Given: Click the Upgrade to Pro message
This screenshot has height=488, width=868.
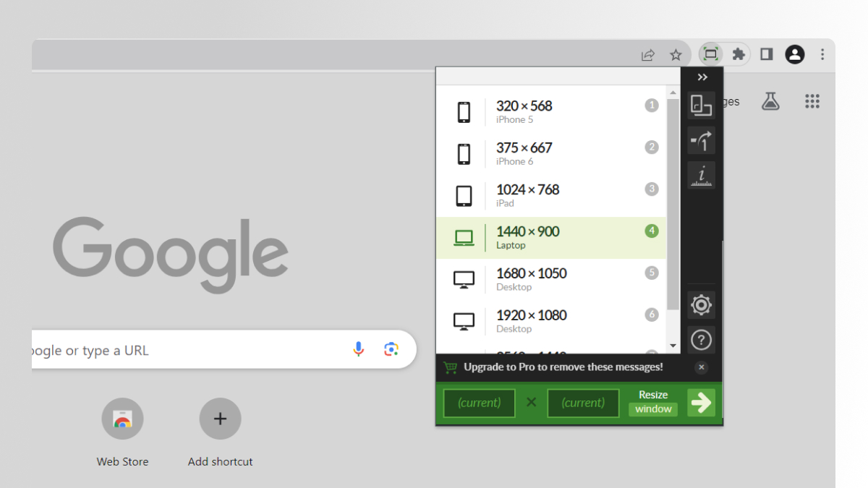Looking at the screenshot, I should coord(563,367).
